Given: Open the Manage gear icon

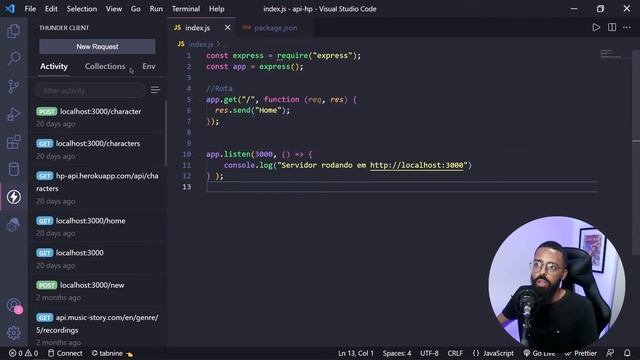Looking at the screenshot, I should tap(13, 333).
